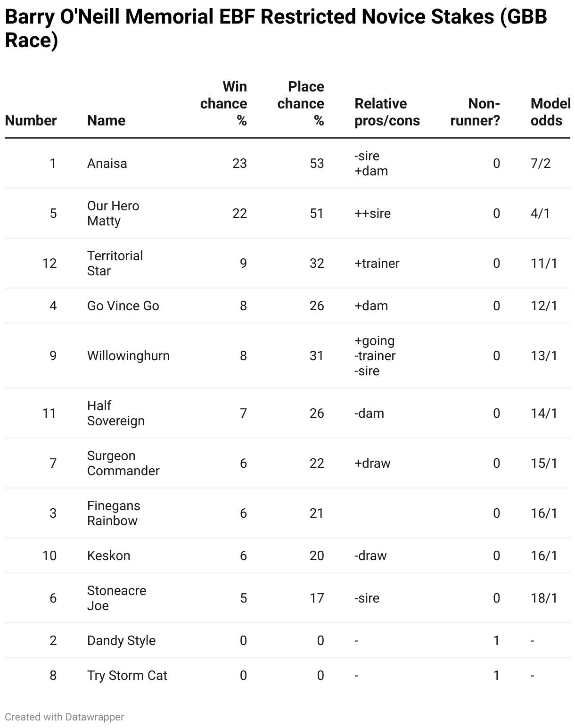Select the Anaisa name cell
Screen dimensions: 575x728
[107, 163]
